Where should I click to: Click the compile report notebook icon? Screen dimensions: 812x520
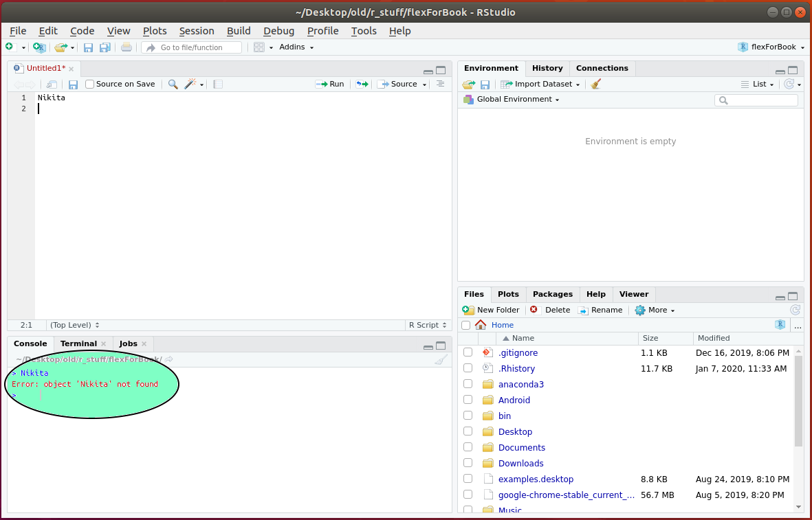coord(218,84)
